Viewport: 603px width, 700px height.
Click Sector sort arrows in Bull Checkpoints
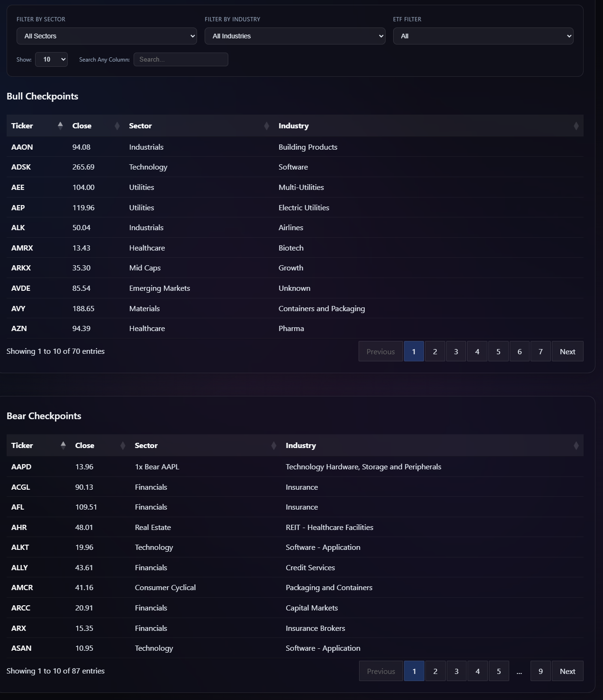(x=266, y=126)
